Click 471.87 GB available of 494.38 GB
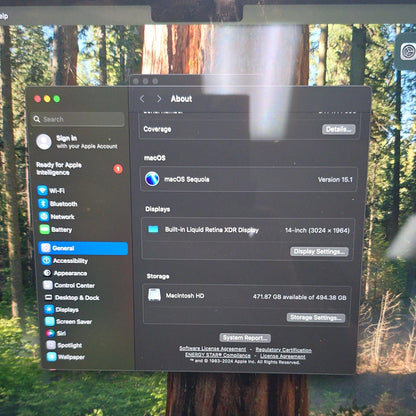416x416 pixels. [x=300, y=297]
